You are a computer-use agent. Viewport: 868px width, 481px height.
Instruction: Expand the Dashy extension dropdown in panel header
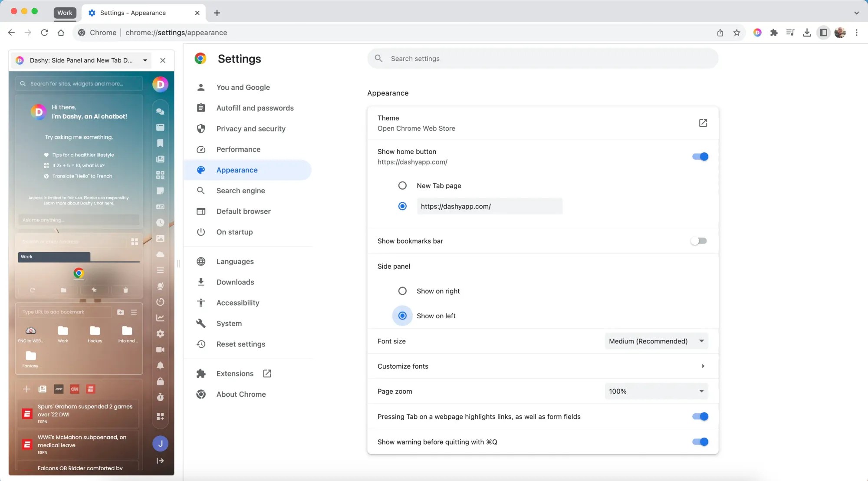pyautogui.click(x=145, y=60)
